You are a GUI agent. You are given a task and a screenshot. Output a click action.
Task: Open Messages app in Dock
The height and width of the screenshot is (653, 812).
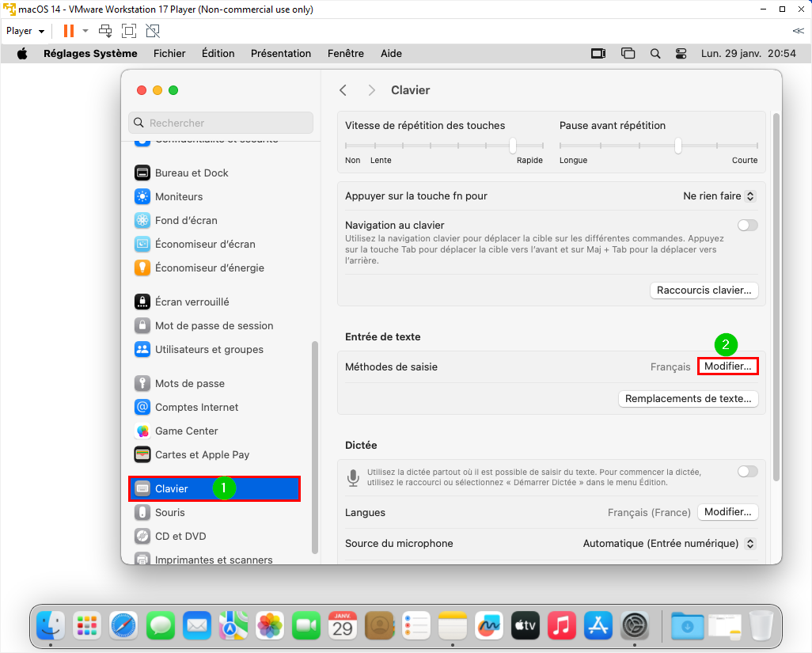click(x=161, y=625)
